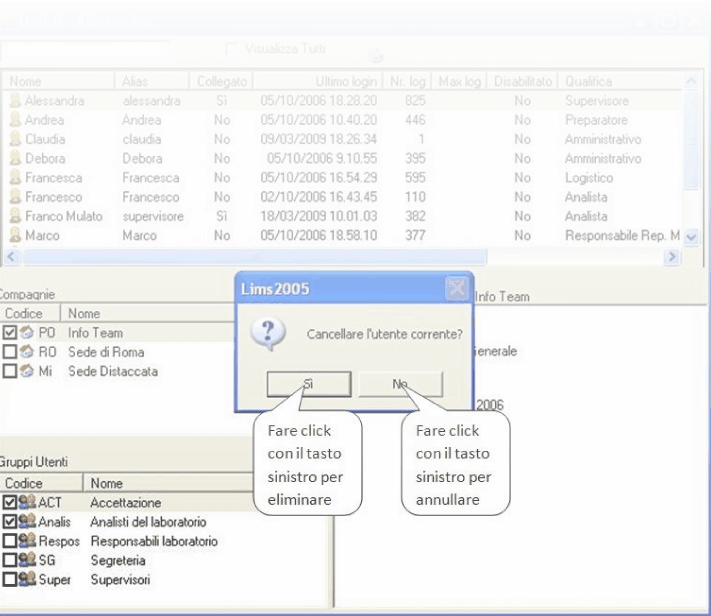The image size is (711, 616).
Task: Uncheck the ACT Accettazione group checkbox
Action: [x=10, y=502]
